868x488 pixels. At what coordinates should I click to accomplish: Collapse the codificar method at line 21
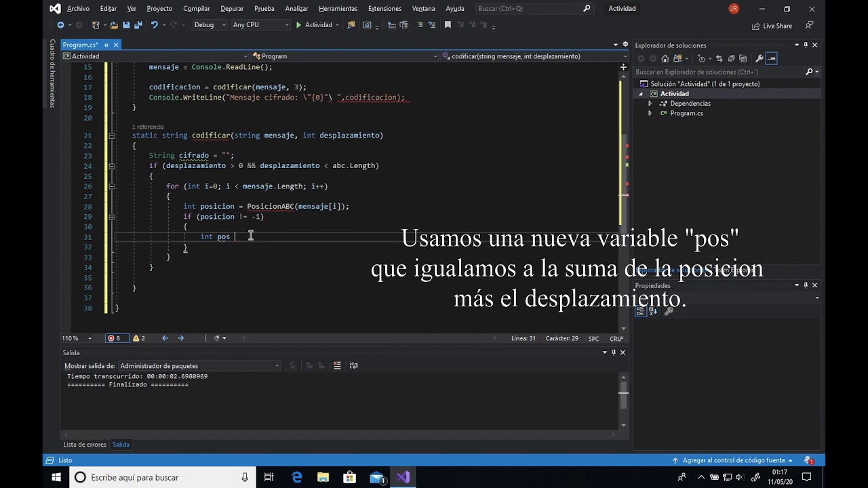(x=111, y=136)
